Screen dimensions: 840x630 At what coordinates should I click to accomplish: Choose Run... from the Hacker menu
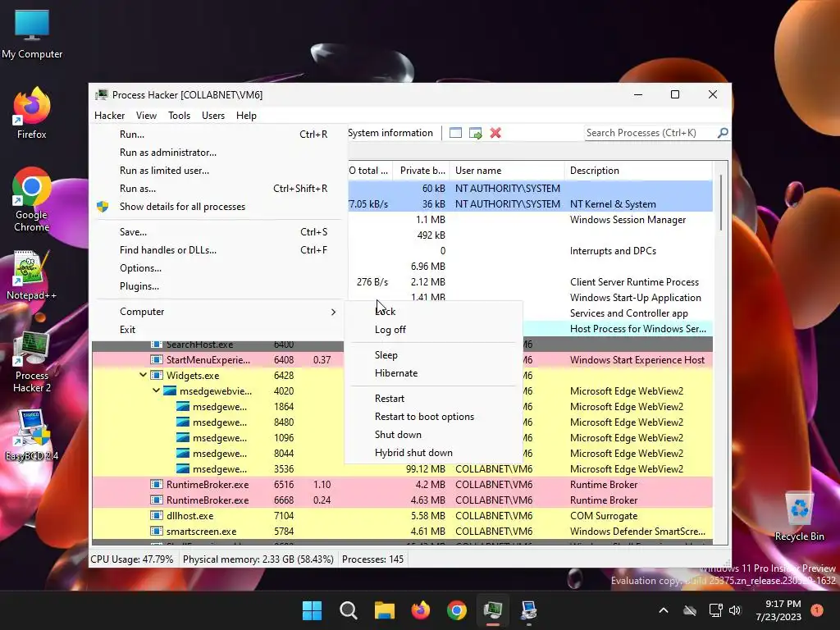(218, 135)
